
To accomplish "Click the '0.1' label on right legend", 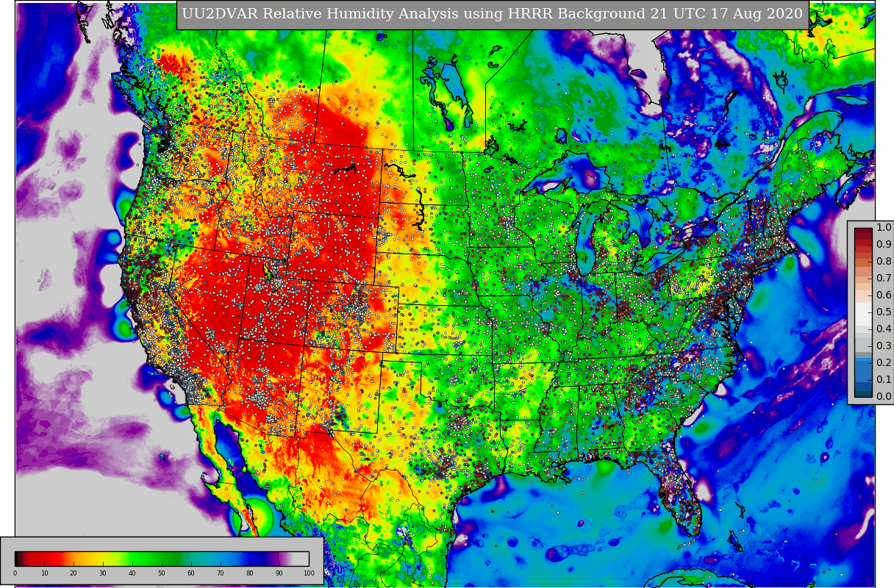I will click(x=884, y=380).
